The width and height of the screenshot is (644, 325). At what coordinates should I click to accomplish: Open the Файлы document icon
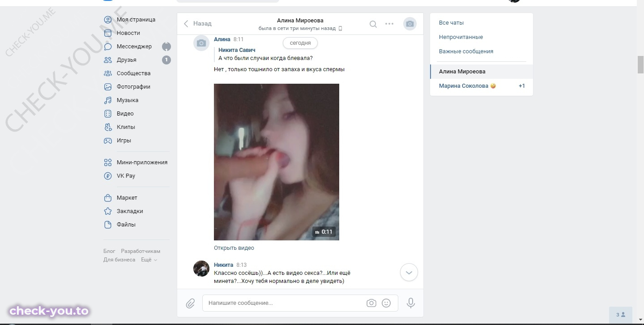(108, 225)
